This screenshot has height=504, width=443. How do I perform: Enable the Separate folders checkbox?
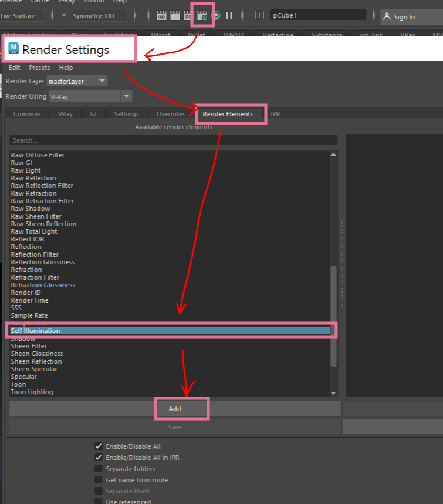(x=99, y=469)
